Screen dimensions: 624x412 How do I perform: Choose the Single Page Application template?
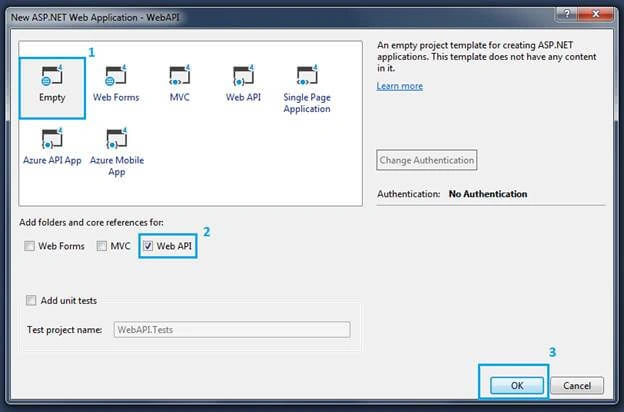click(307, 90)
